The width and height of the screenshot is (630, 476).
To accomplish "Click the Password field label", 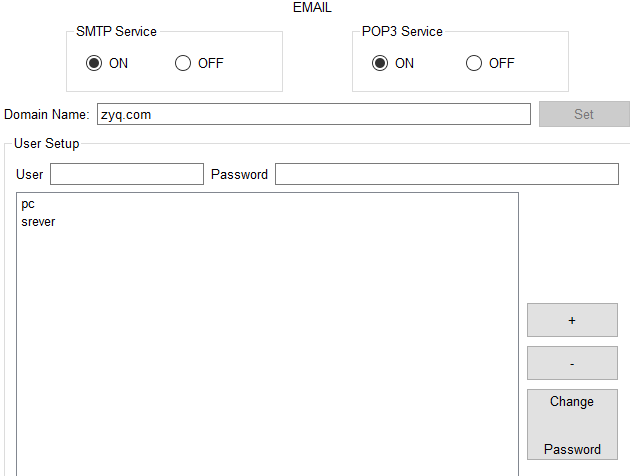I will (239, 174).
